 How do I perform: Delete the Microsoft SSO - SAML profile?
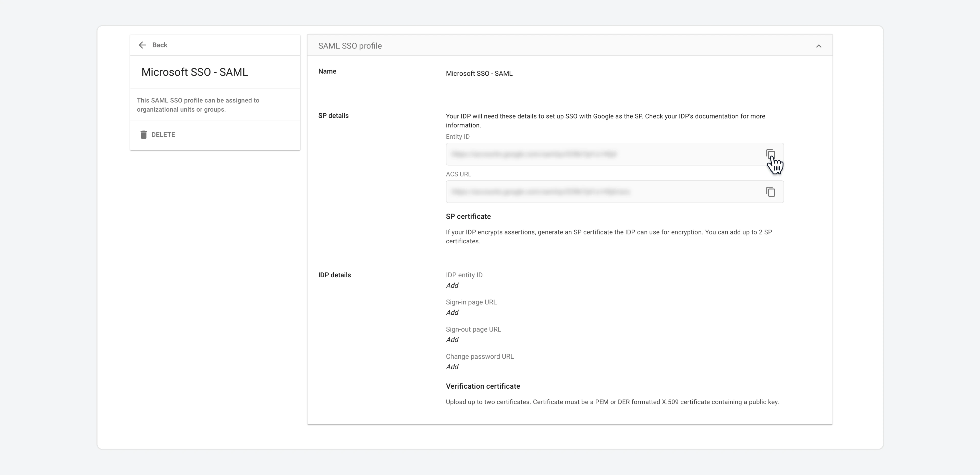coord(157,135)
